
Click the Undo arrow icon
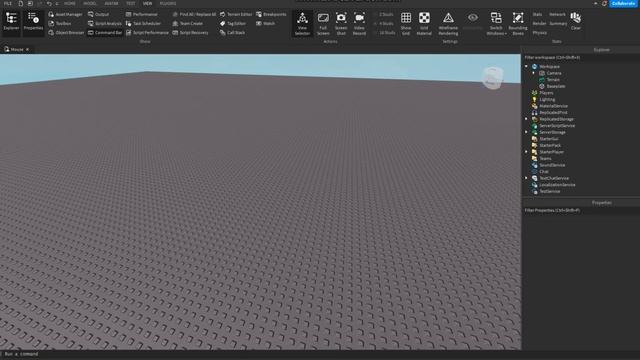click(49, 3)
